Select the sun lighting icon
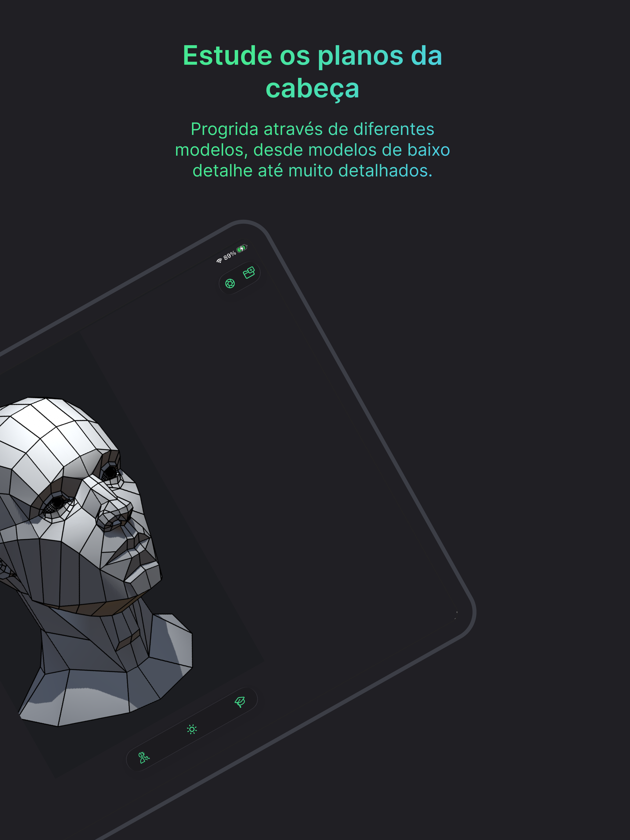Image resolution: width=630 pixels, height=840 pixels. [192, 729]
